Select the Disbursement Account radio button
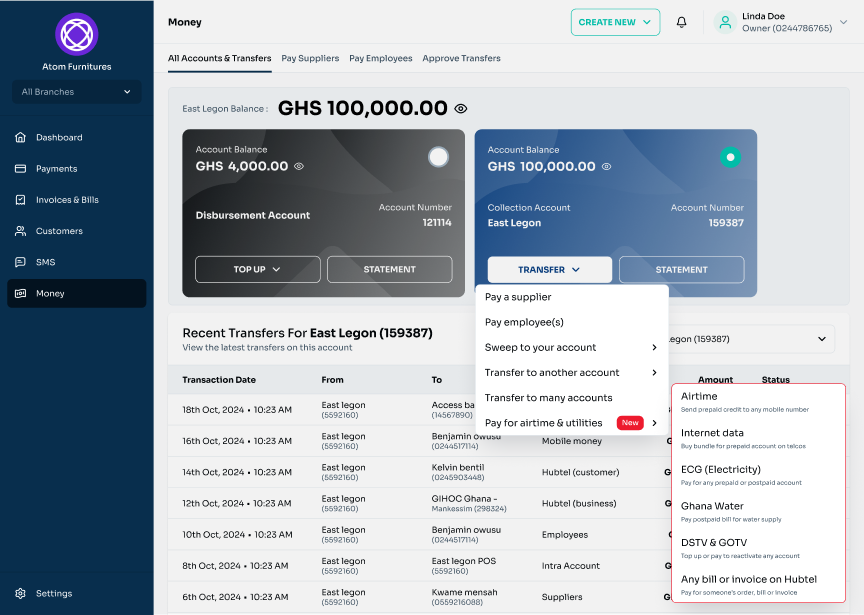This screenshot has width=864, height=615. [438, 157]
